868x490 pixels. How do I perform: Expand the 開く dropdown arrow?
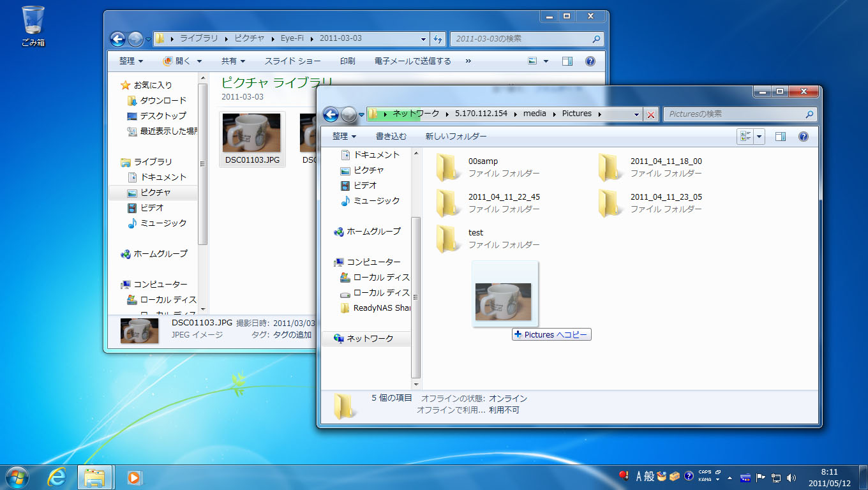coord(199,61)
